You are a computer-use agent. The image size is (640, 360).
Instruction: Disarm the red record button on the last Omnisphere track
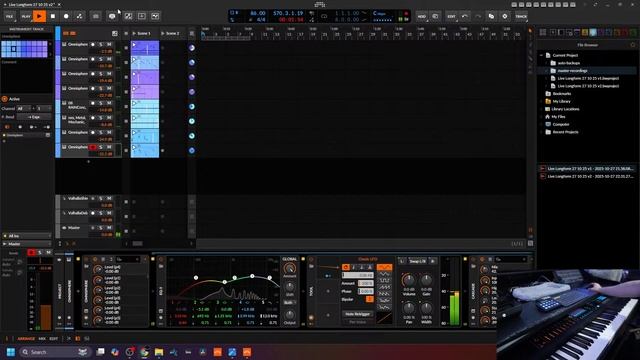pos(93,147)
